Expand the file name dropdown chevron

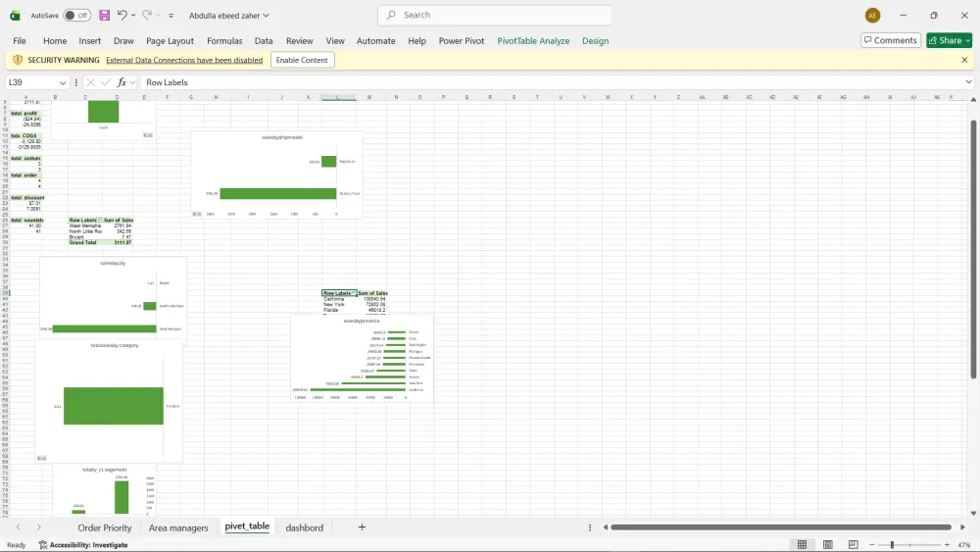pos(266,16)
